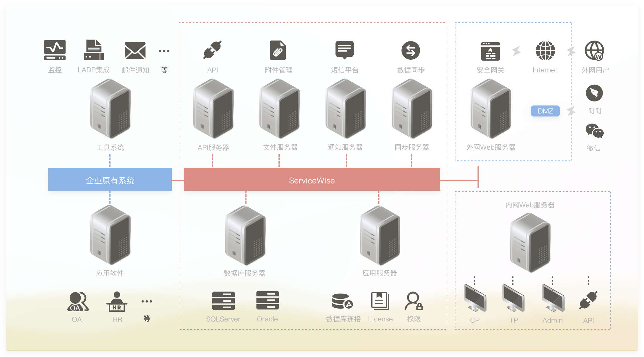Click the 安全网关 firewall icon

pos(490,51)
